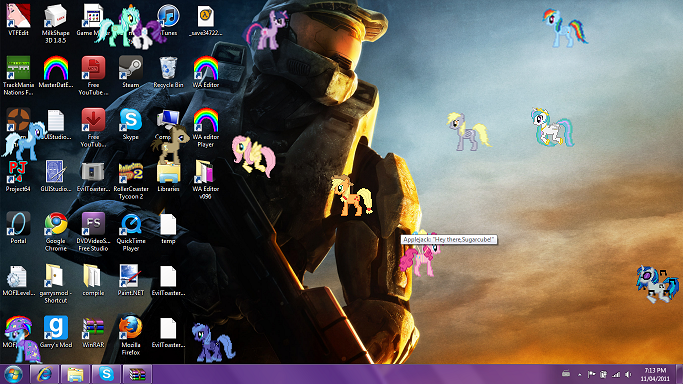
Task: Open the QuickTime Player shortcut
Action: click(x=131, y=224)
